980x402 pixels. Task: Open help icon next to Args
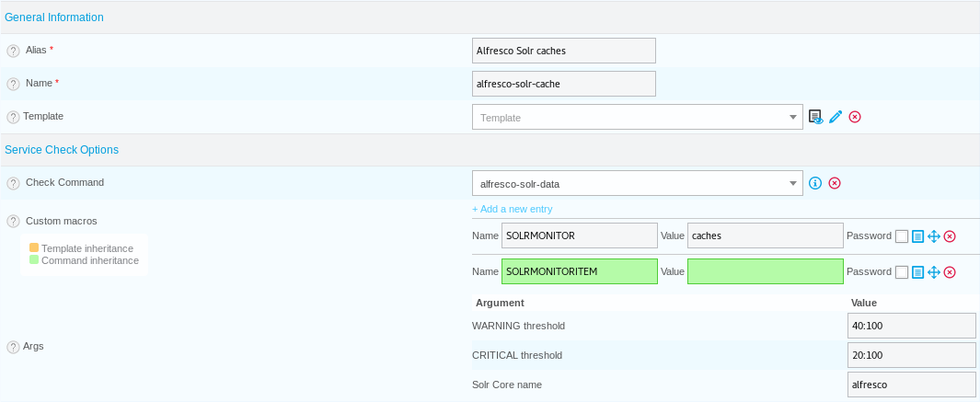(13, 347)
